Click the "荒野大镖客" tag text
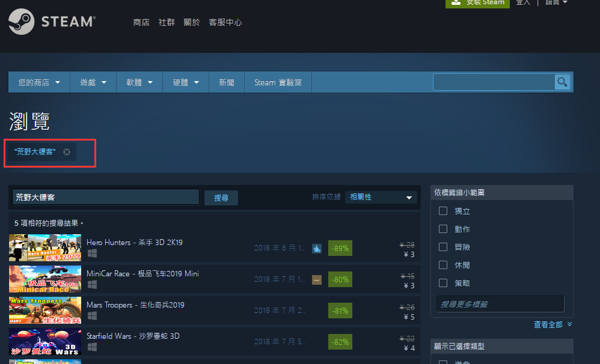600x364 pixels. click(35, 152)
